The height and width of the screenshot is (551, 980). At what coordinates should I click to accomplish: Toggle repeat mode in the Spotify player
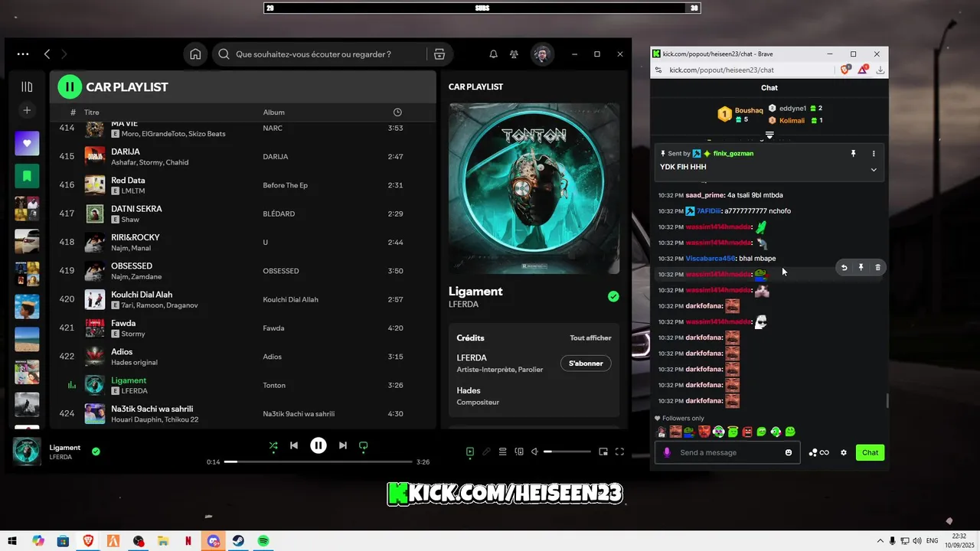tap(364, 445)
